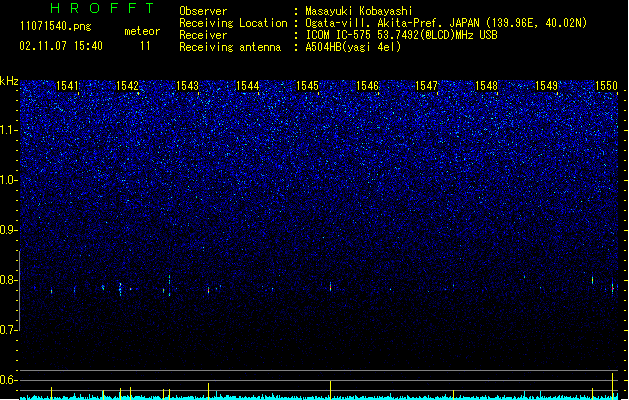Click time marker 1548

[486, 85]
